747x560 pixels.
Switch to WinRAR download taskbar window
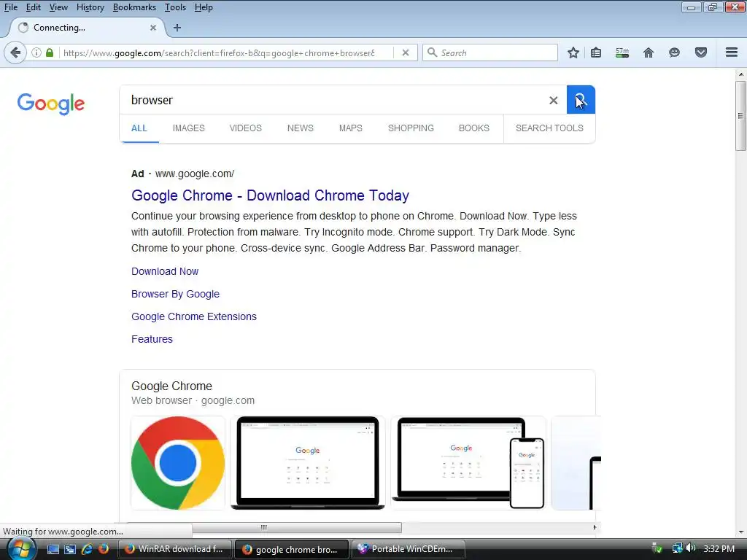(x=174, y=549)
